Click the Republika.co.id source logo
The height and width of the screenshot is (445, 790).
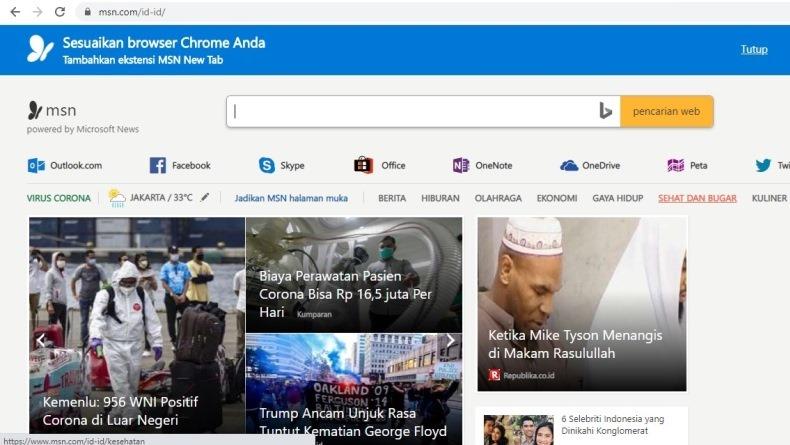pyautogui.click(x=494, y=375)
